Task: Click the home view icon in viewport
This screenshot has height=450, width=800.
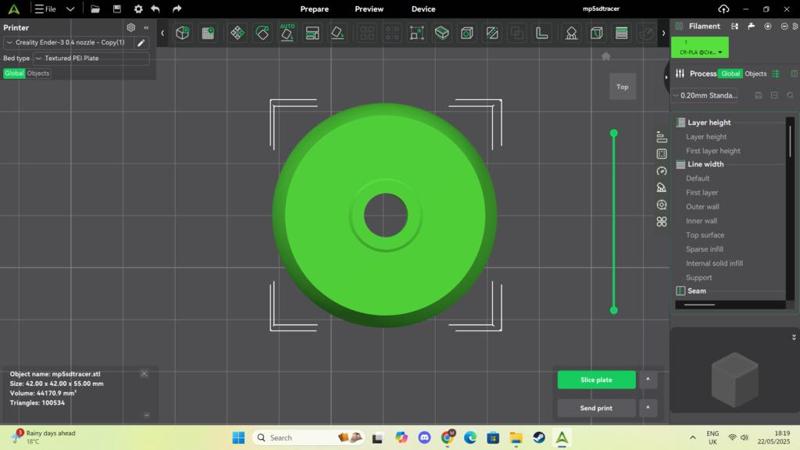Action: pos(606,56)
